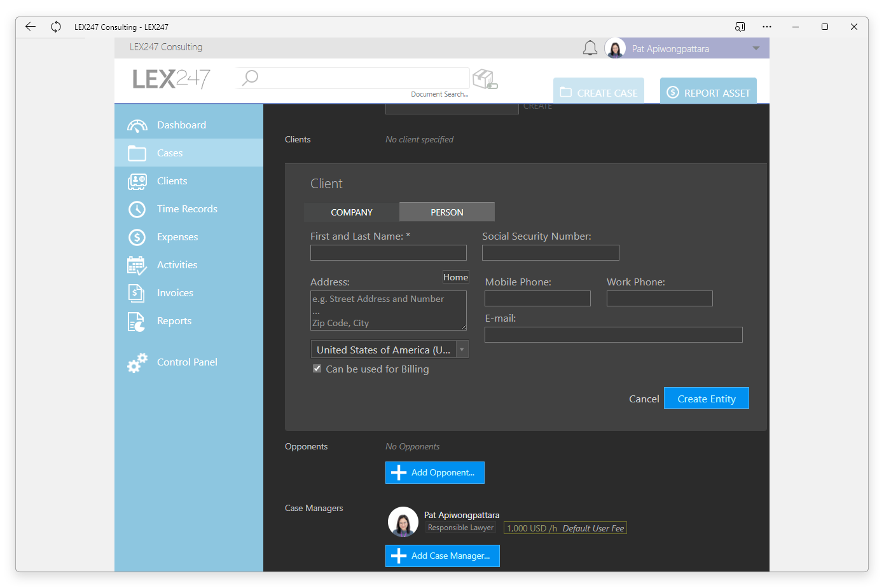Click the Add Case Manager button label
This screenshot has height=588, width=884.
(x=450, y=556)
